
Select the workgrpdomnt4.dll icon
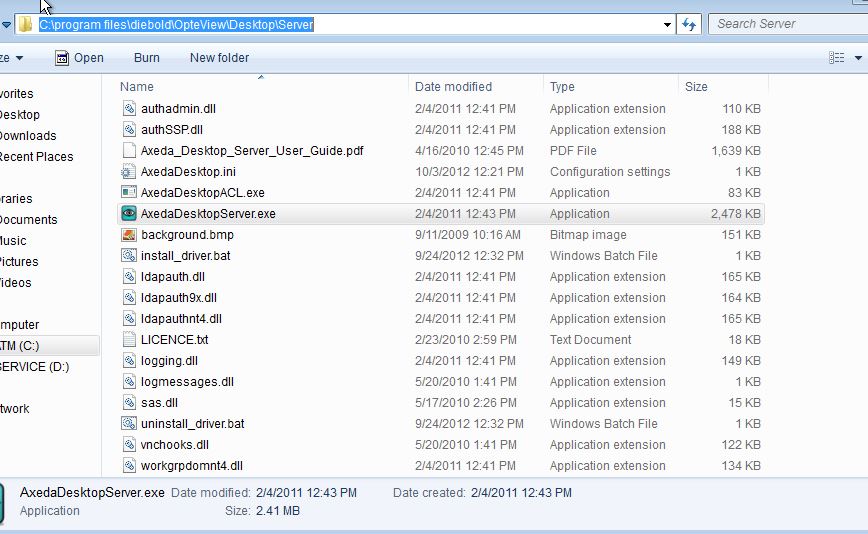coord(129,466)
